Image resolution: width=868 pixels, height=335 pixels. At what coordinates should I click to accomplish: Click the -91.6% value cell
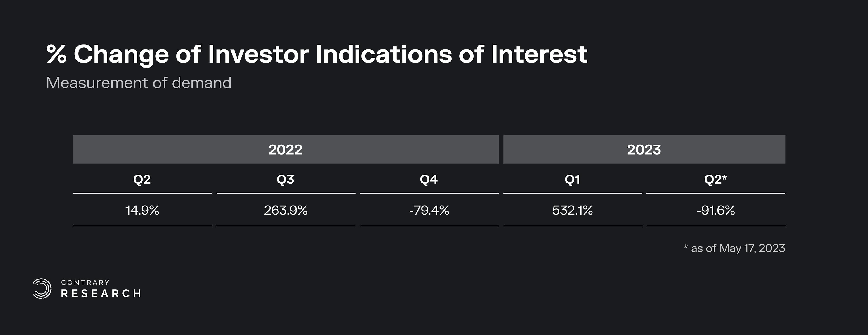(x=716, y=211)
